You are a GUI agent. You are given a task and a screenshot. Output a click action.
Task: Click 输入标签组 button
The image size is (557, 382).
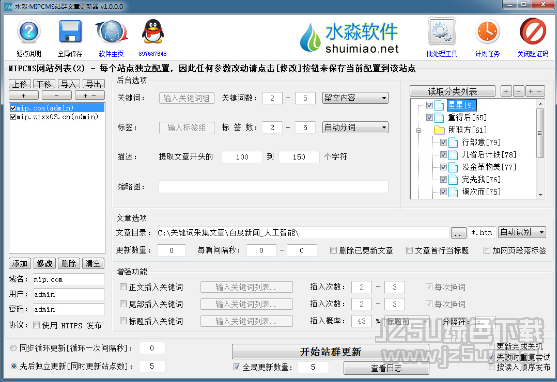pos(187,128)
